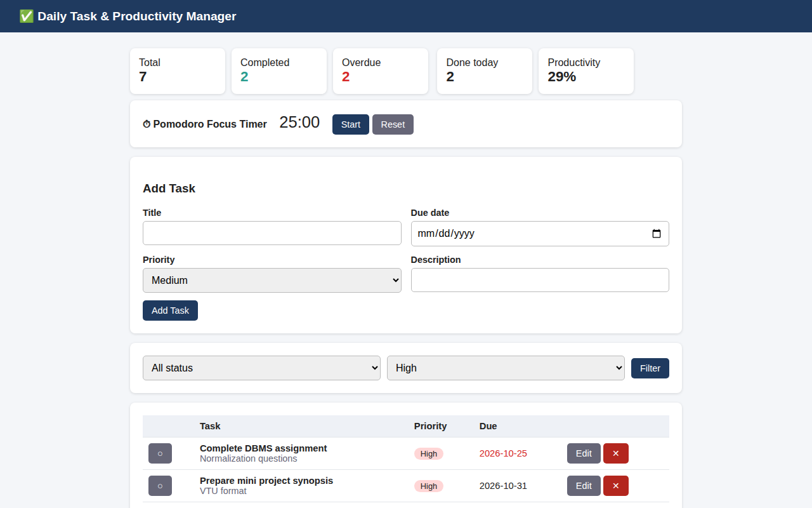
Task: Reset the Pomodoro timer
Action: point(393,124)
